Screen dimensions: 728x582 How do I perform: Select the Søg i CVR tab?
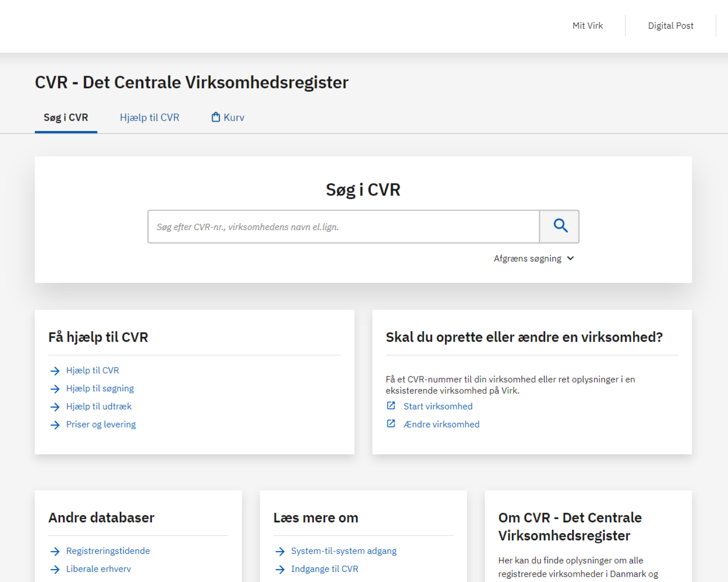(66, 117)
